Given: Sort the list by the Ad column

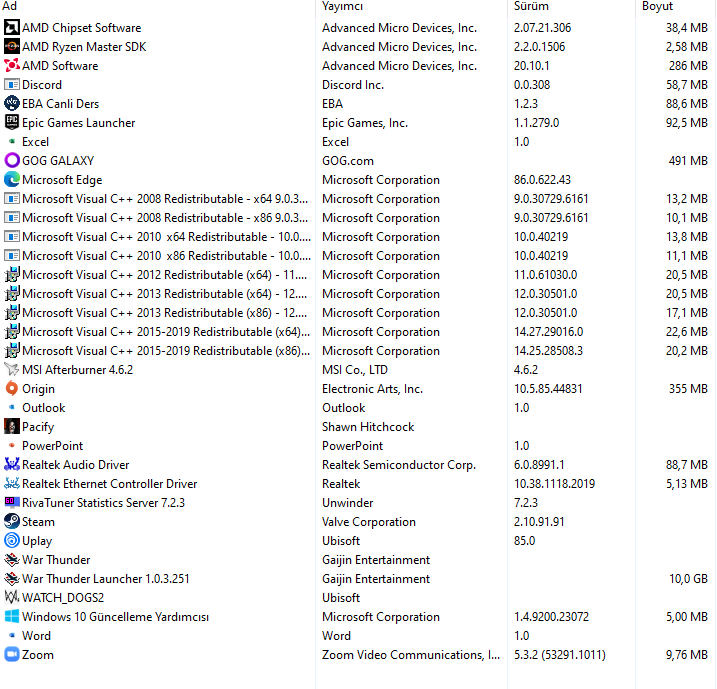Looking at the screenshot, I should 10,6.
